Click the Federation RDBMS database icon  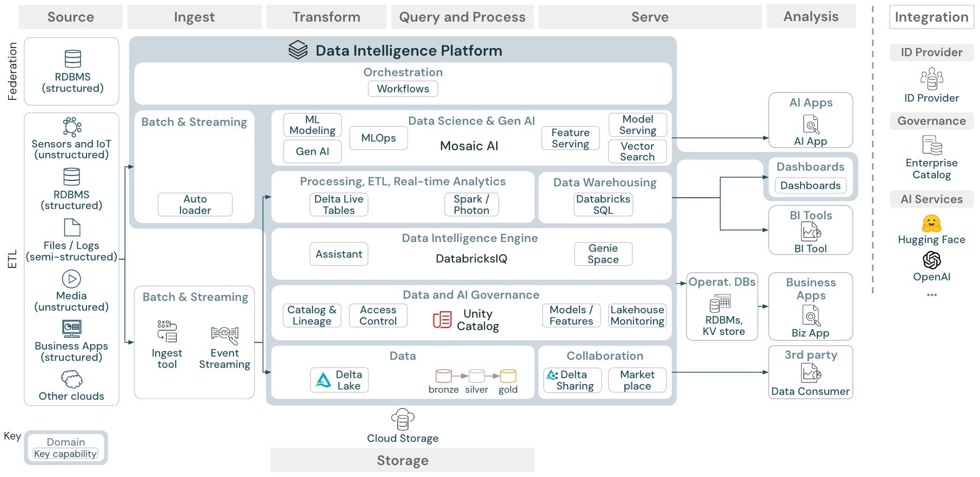72,59
